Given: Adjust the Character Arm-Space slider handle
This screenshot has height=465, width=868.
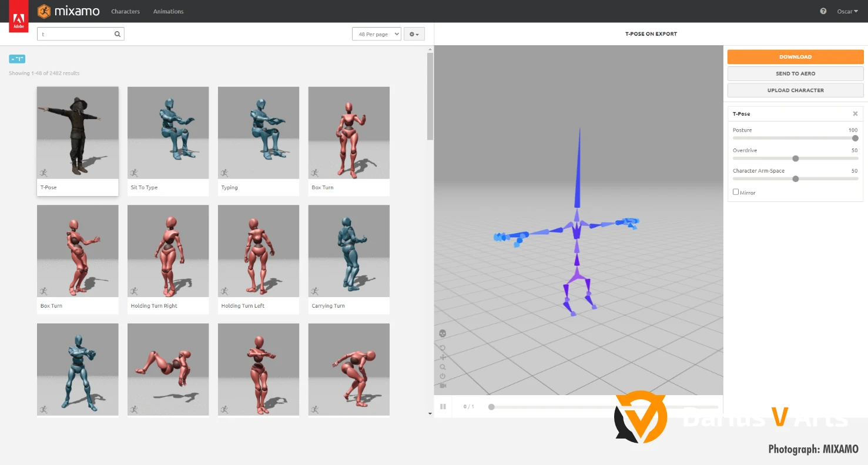Looking at the screenshot, I should click(x=796, y=179).
